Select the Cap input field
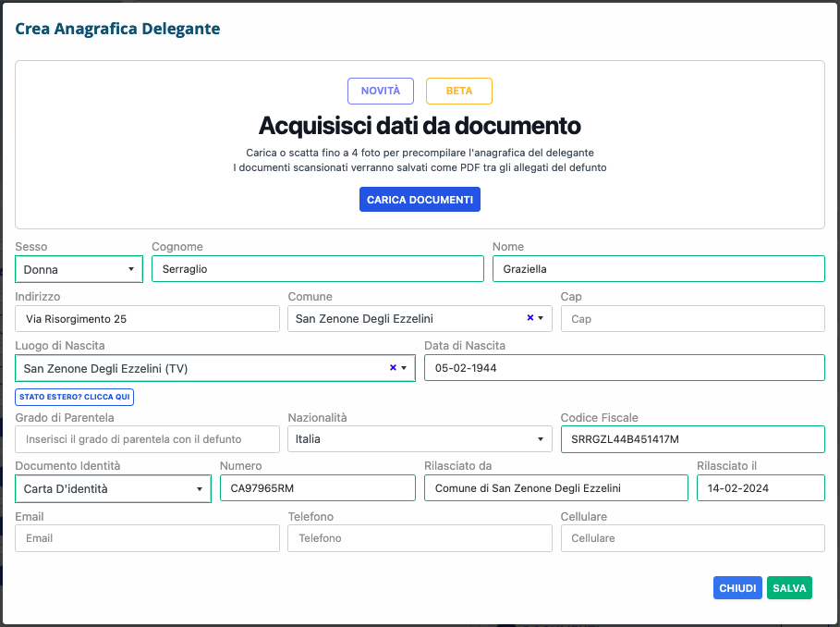 point(692,319)
